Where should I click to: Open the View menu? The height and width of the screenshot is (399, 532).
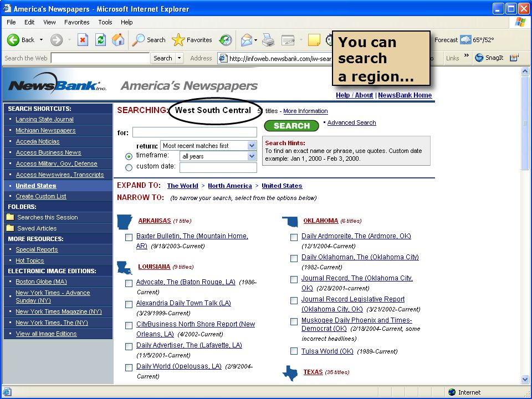click(49, 22)
